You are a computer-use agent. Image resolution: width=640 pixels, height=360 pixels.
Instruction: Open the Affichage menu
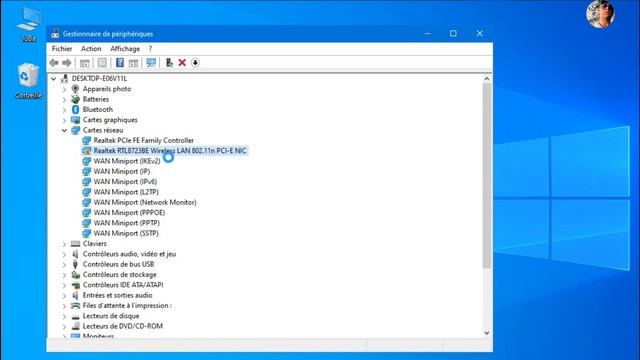click(x=125, y=49)
